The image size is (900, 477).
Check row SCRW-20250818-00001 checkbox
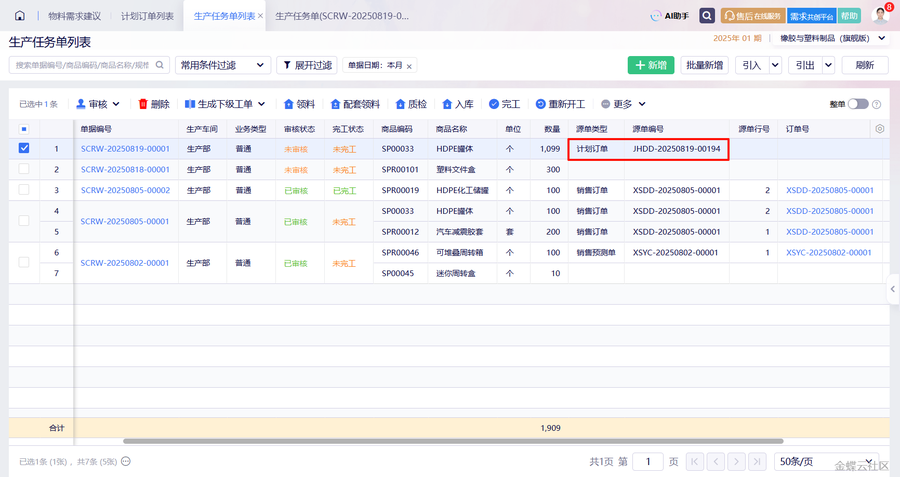(24, 169)
